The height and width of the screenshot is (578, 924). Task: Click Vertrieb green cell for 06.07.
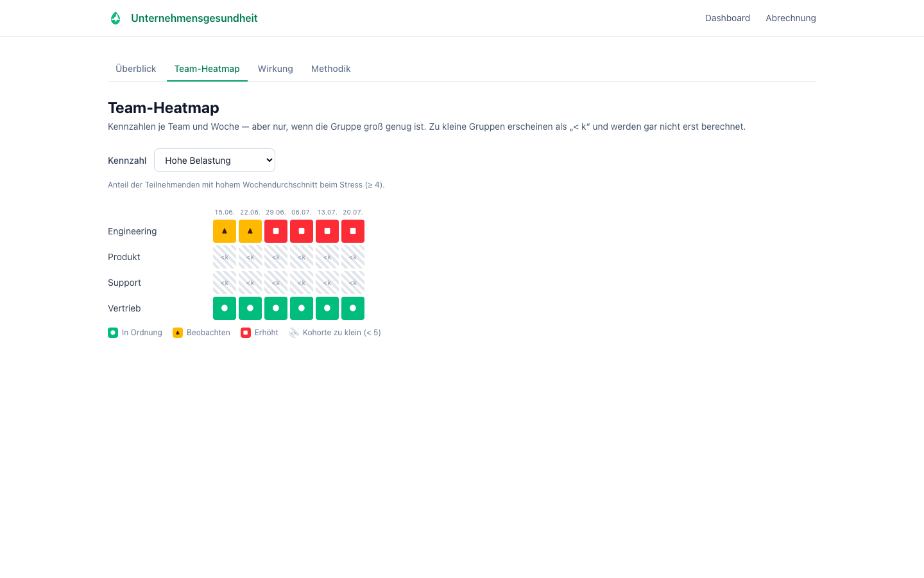coord(302,308)
